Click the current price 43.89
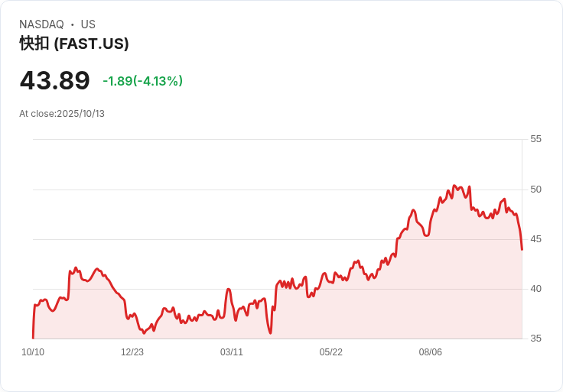 point(54,80)
